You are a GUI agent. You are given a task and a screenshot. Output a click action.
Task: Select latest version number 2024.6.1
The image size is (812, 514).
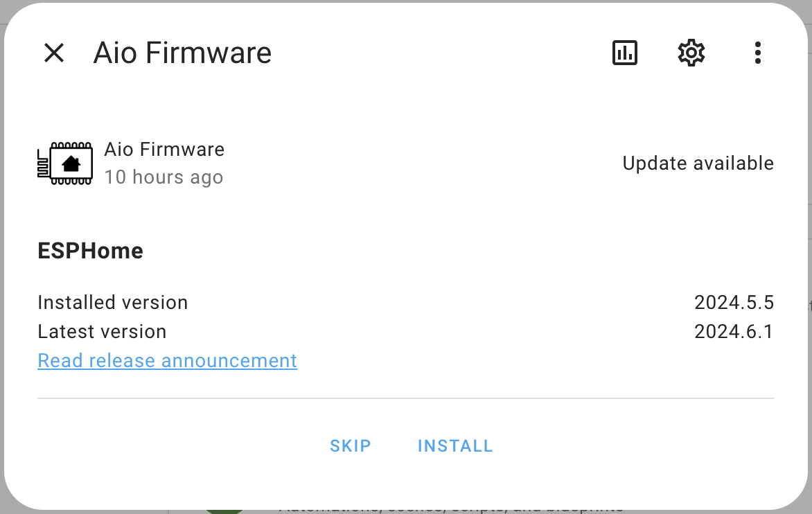tap(734, 332)
